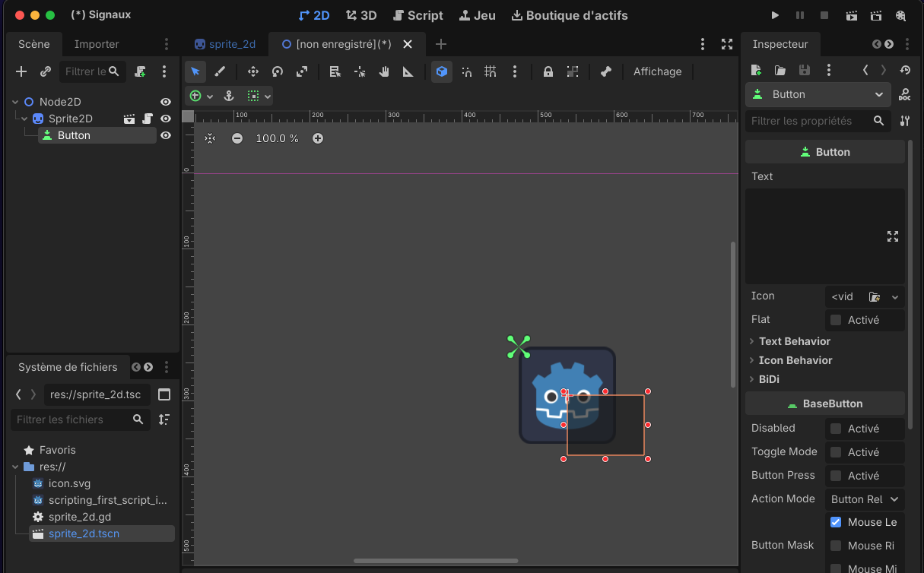
Task: Lock the selected node with the padlock icon
Action: tap(548, 71)
